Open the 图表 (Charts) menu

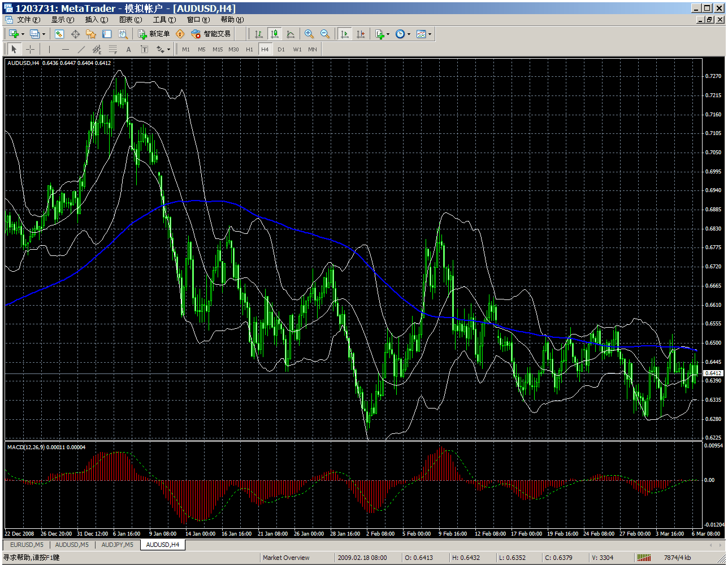pos(131,19)
